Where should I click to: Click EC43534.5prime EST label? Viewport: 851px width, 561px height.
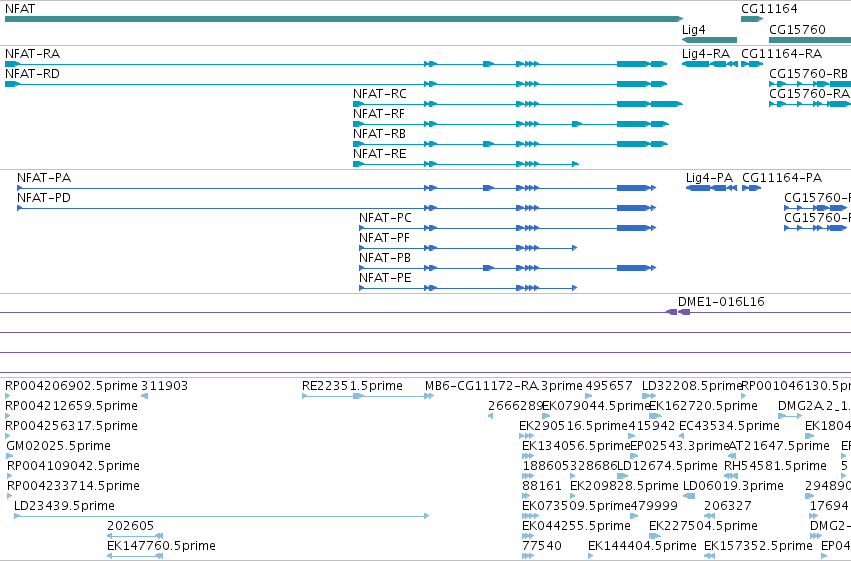click(729, 426)
